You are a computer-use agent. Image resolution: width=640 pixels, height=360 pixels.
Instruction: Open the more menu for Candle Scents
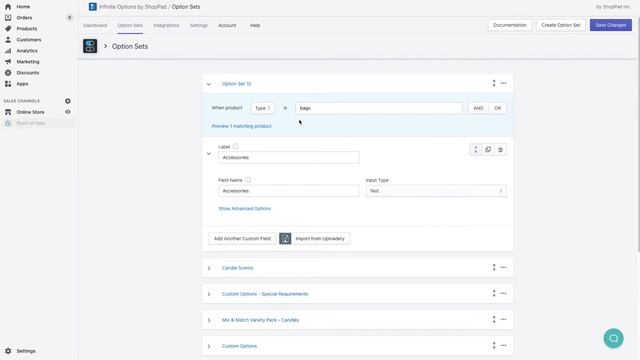point(503,267)
